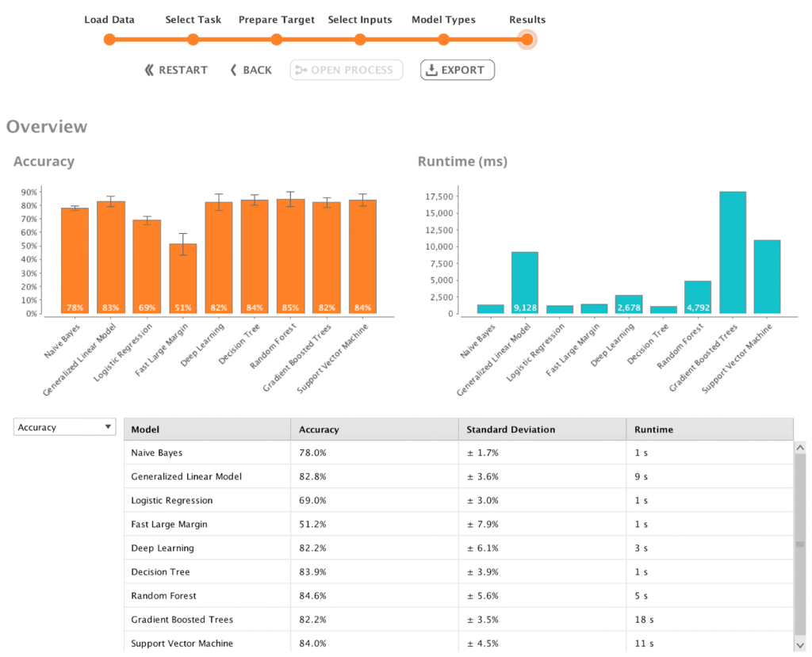The height and width of the screenshot is (657, 812).
Task: Click the 4,792 Random Forest runtime bar
Action: pos(698,297)
